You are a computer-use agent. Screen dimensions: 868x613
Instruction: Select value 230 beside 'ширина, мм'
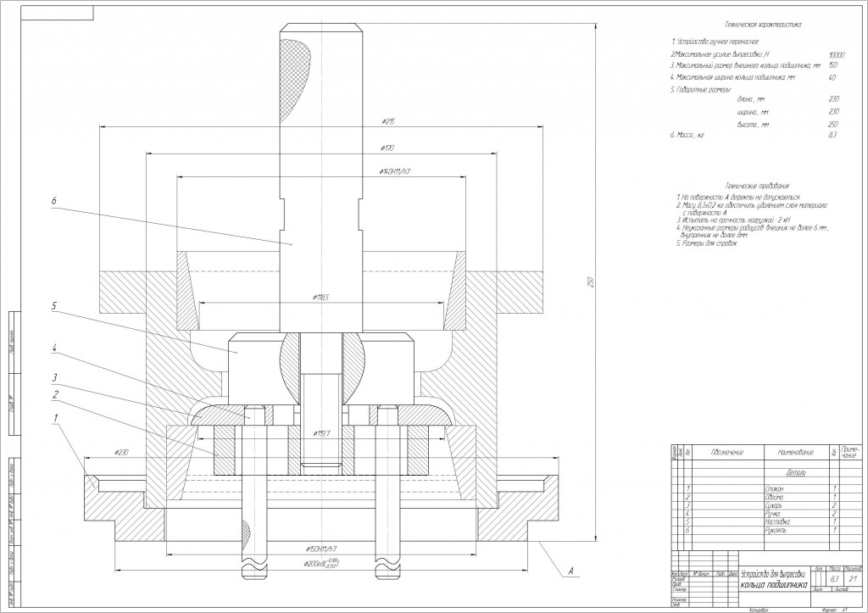click(x=834, y=112)
